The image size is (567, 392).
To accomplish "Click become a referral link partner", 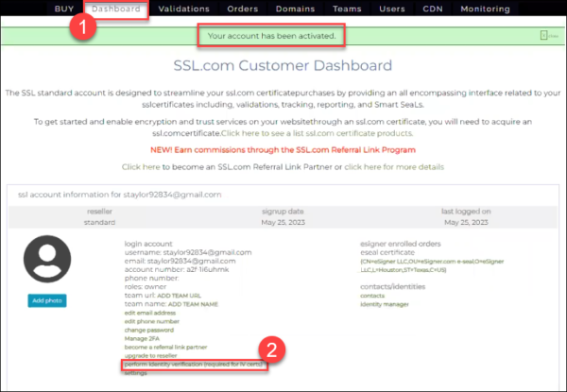I will (x=165, y=348).
